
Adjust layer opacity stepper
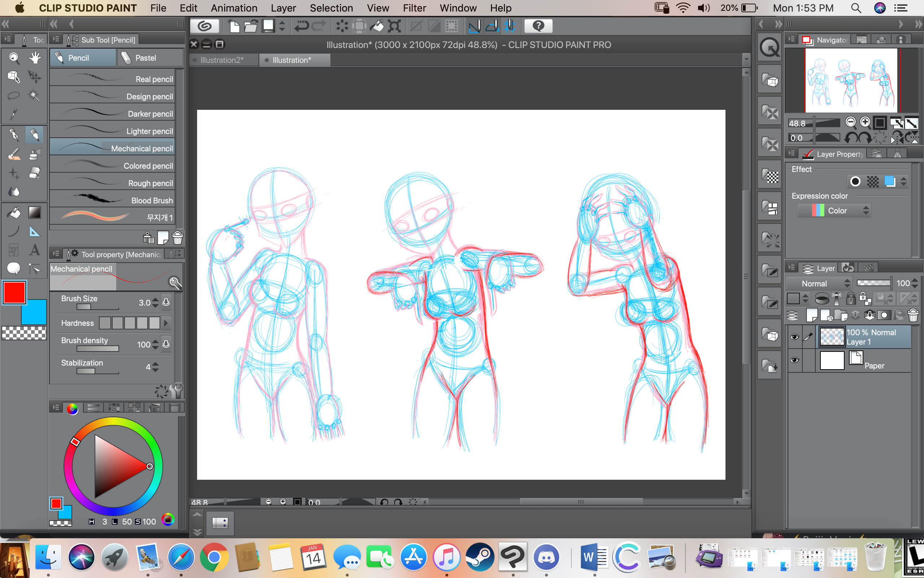tap(915, 284)
